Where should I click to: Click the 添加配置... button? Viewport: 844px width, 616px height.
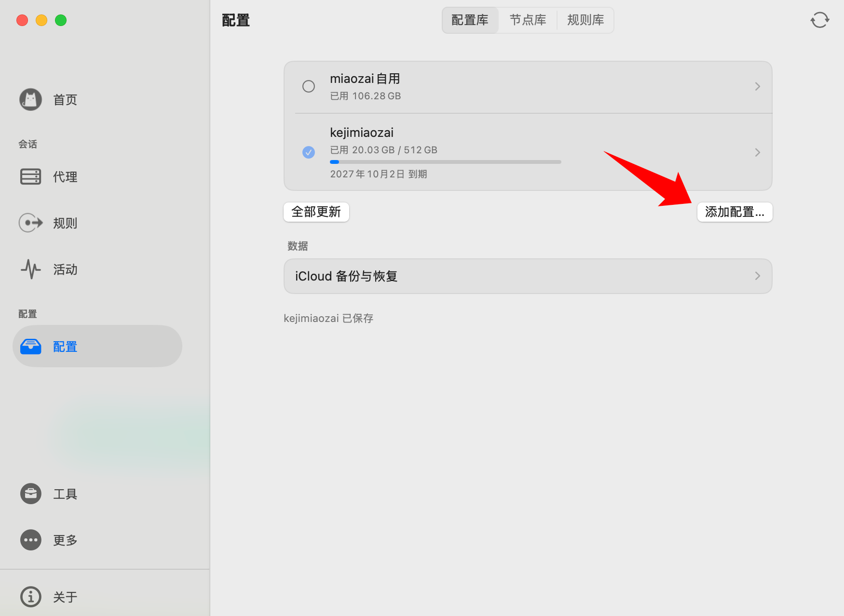[735, 212]
